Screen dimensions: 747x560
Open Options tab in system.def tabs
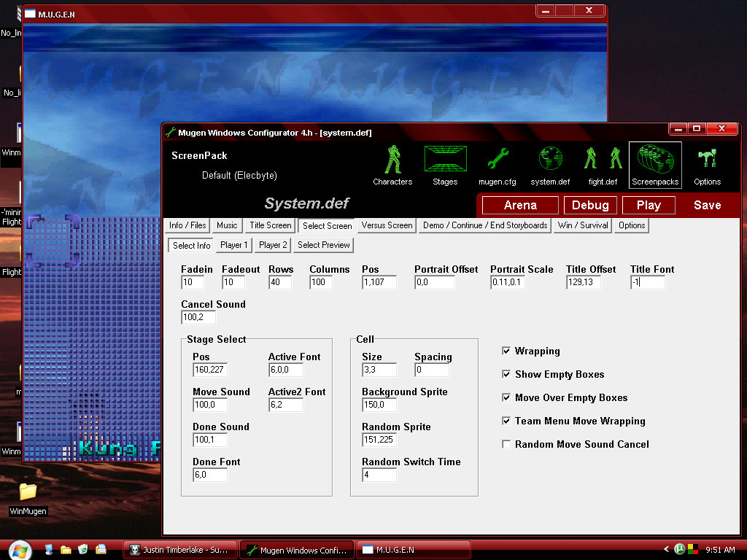click(x=632, y=225)
